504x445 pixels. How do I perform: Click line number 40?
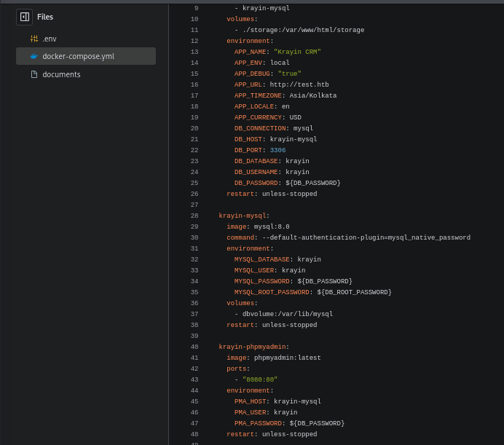[194, 347]
